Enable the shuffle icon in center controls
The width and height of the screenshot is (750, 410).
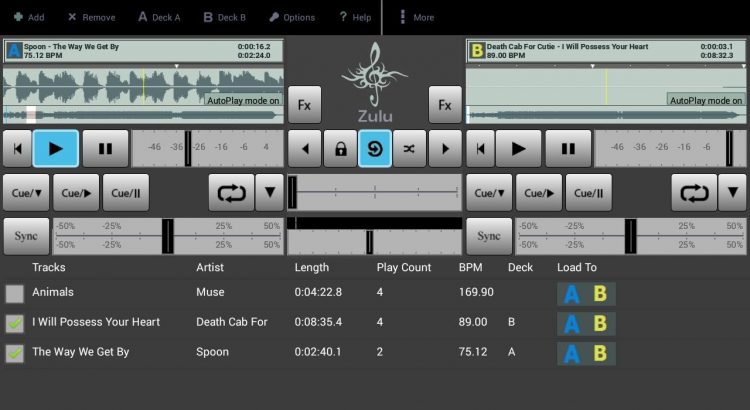(x=409, y=148)
